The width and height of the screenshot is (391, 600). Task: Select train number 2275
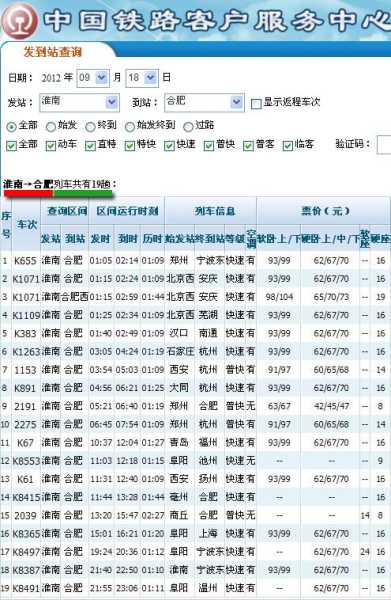(25, 424)
